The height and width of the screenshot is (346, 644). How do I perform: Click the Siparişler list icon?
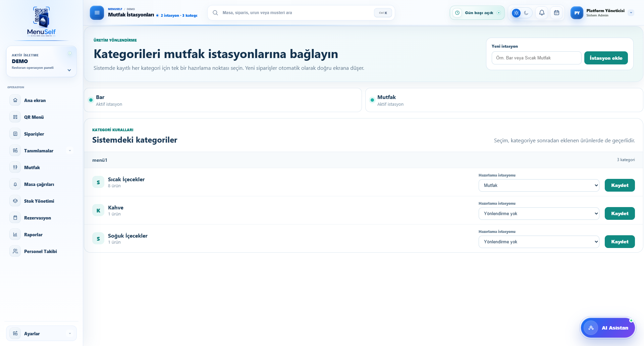[x=15, y=134]
